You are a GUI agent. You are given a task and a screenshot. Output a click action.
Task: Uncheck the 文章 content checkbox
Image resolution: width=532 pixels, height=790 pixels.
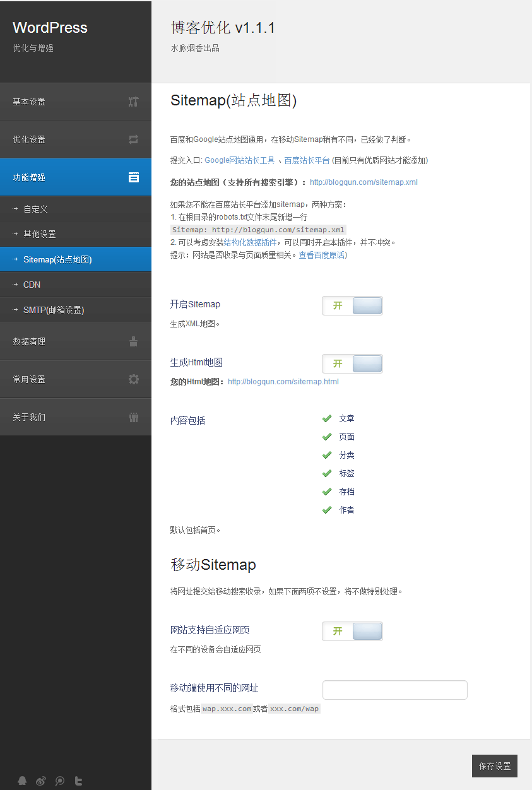(327, 418)
